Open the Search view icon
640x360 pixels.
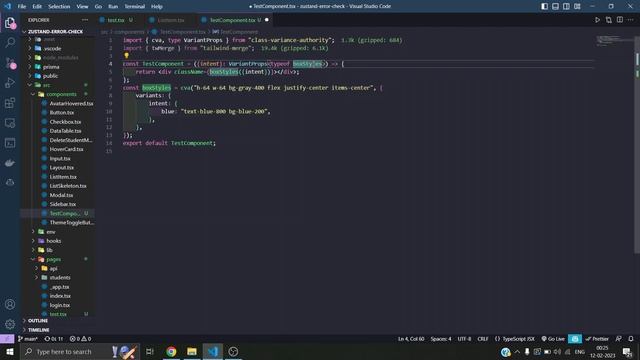[x=10, y=42]
